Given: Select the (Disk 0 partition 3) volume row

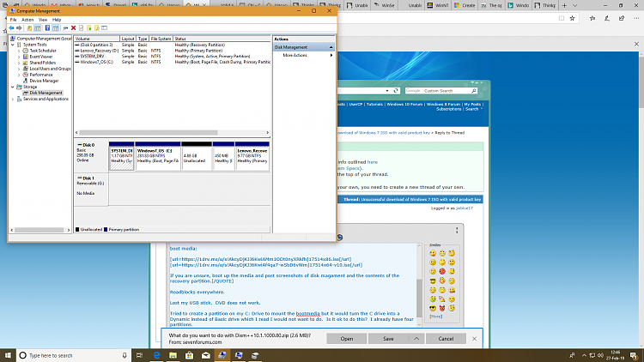Looking at the screenshot, I should (172, 45).
